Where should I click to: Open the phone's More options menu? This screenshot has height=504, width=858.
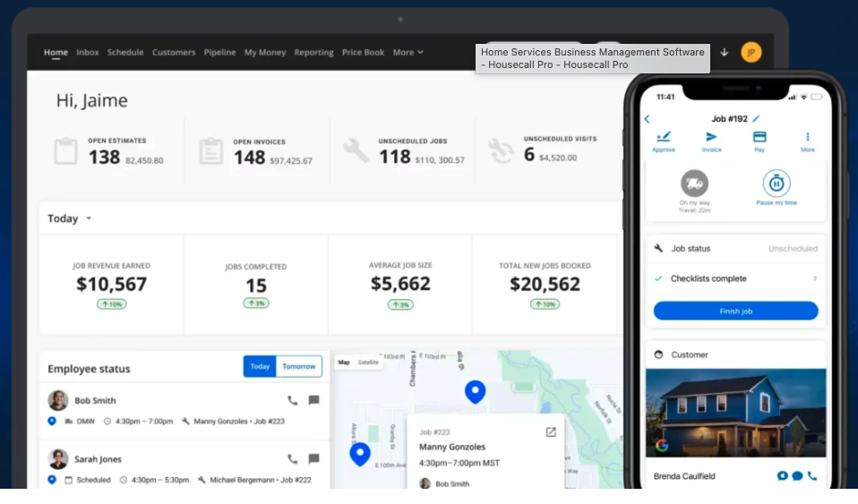(x=808, y=141)
